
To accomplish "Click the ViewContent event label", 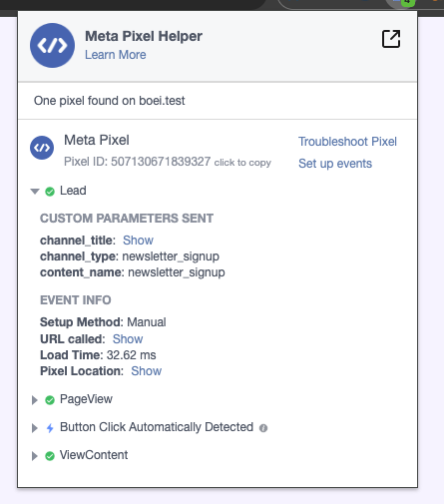I will [x=94, y=455].
